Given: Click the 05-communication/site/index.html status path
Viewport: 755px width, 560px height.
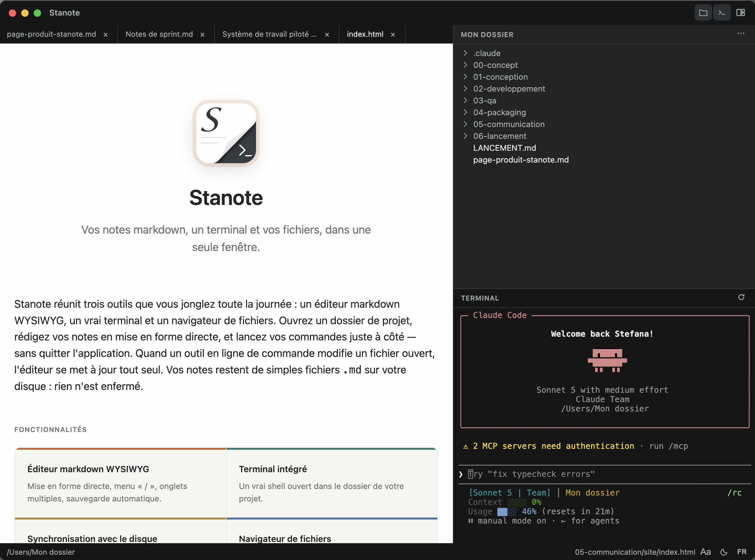Looking at the screenshot, I should 635,552.
